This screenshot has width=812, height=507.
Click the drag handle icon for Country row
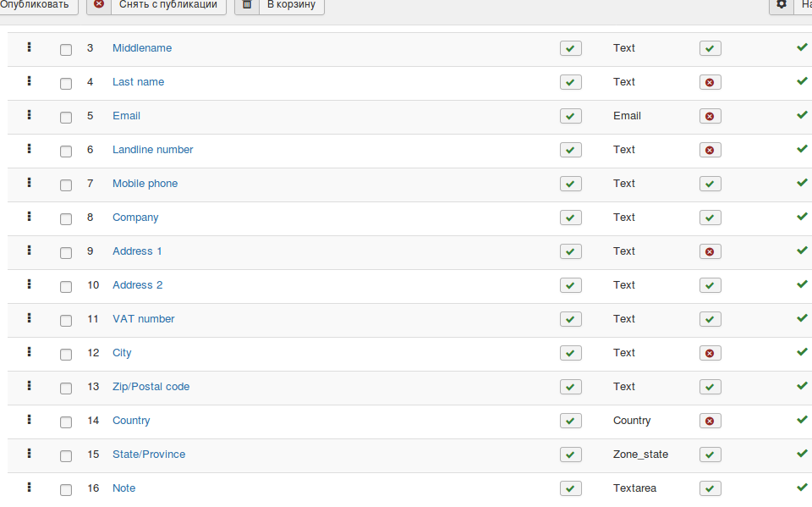click(x=30, y=420)
